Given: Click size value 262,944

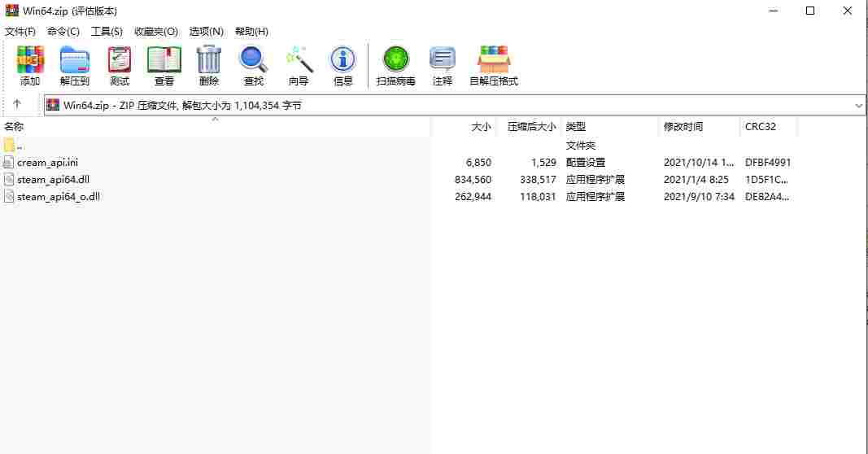Looking at the screenshot, I should (473, 197).
